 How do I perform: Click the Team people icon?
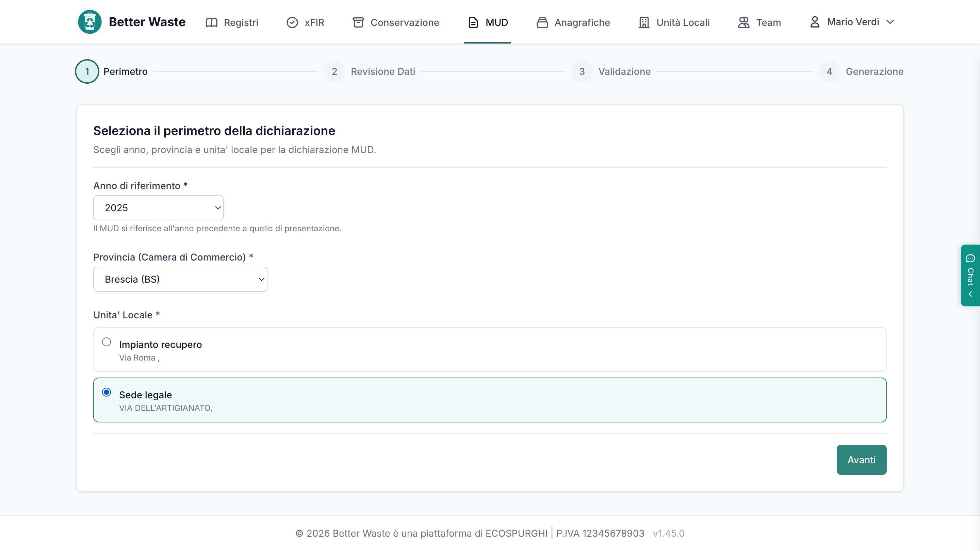(744, 22)
